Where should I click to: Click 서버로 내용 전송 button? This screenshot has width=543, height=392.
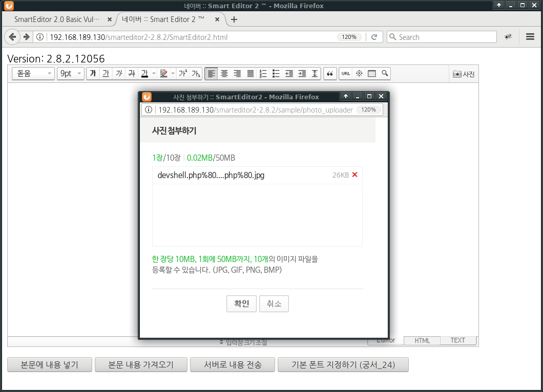[x=233, y=365]
